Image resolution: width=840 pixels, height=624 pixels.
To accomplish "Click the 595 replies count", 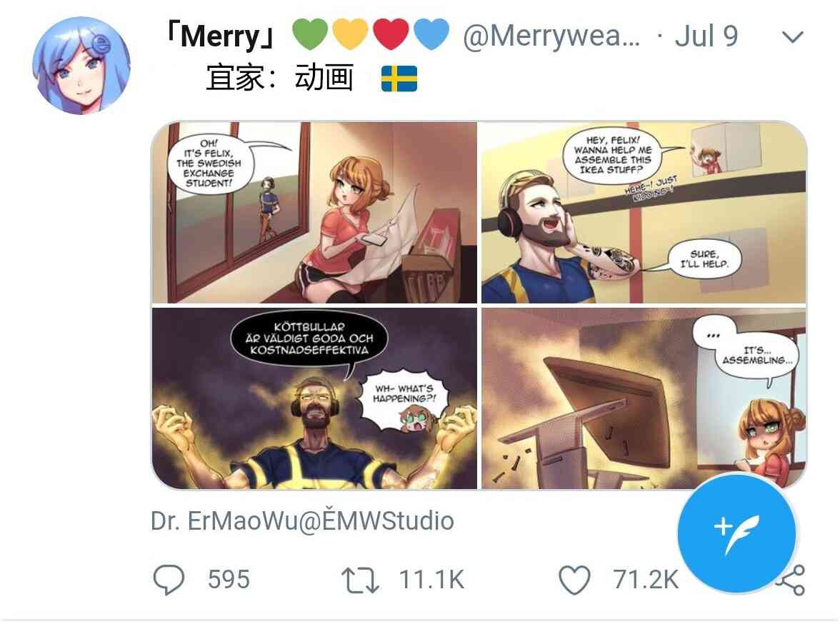I will point(229,580).
